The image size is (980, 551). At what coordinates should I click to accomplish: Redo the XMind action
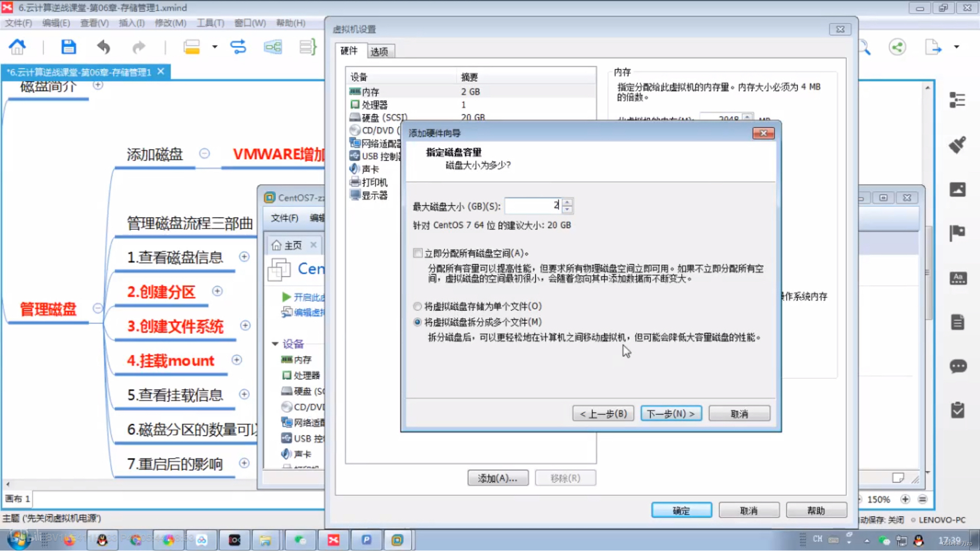click(x=139, y=47)
